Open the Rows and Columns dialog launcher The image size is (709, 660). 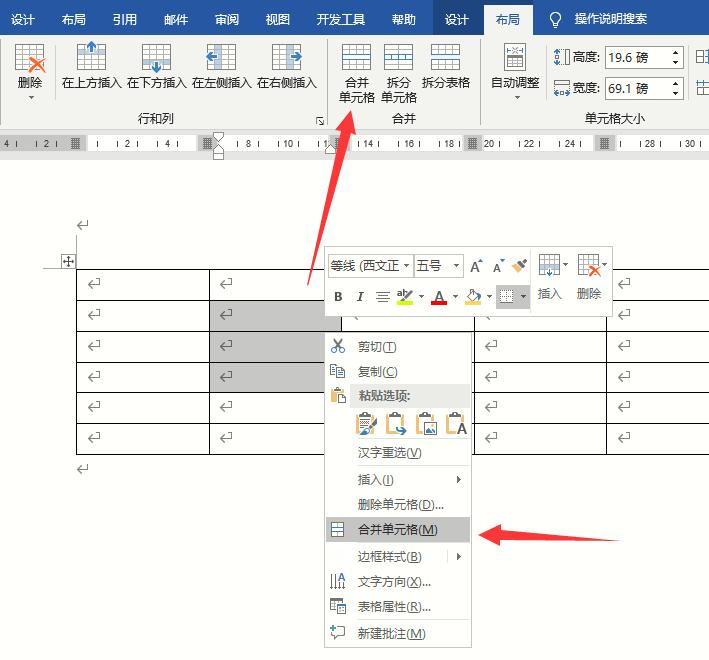pyautogui.click(x=320, y=121)
